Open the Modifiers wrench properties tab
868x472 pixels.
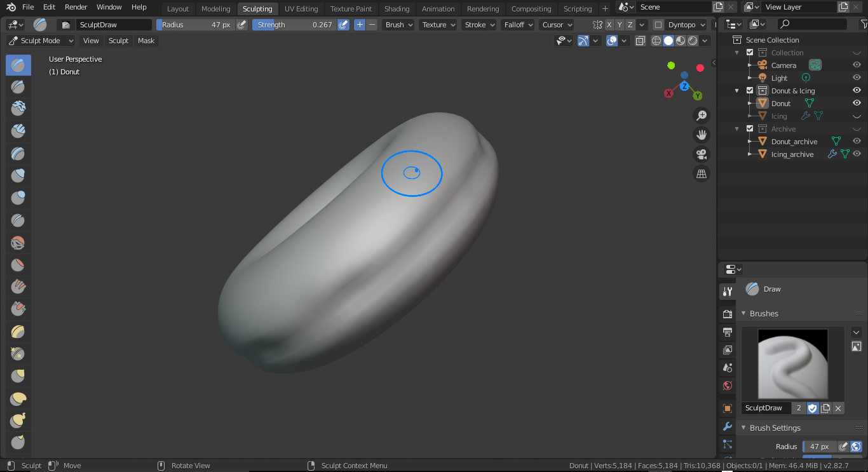coord(728,426)
